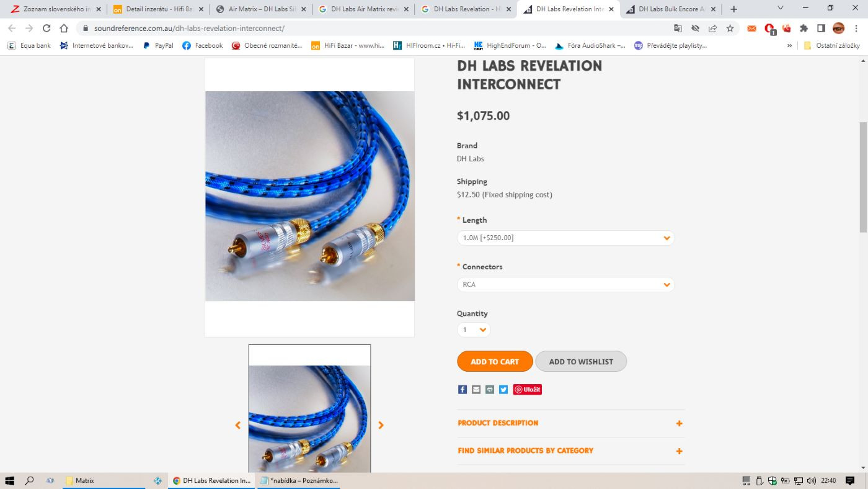Open the Connectors RCA dropdown
Viewport: 868px width, 489px height.
565,284
